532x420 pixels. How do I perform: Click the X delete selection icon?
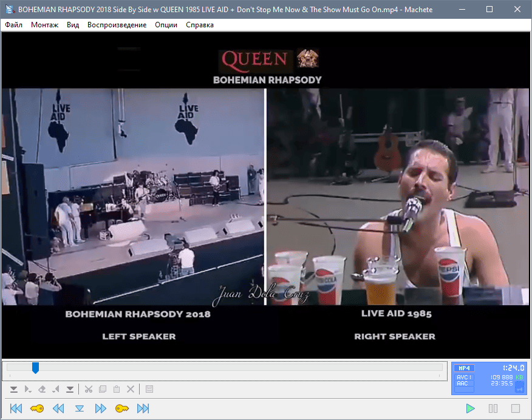tap(131, 389)
